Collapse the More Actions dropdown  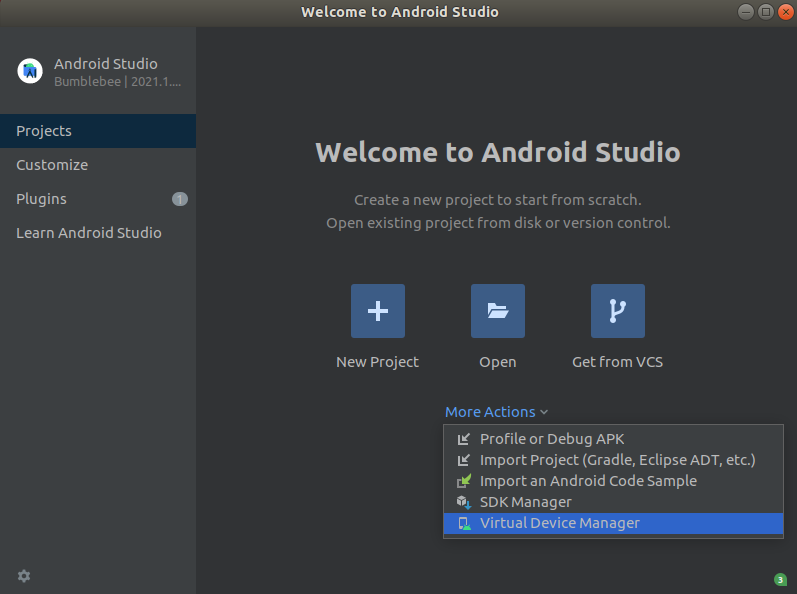[496, 412]
